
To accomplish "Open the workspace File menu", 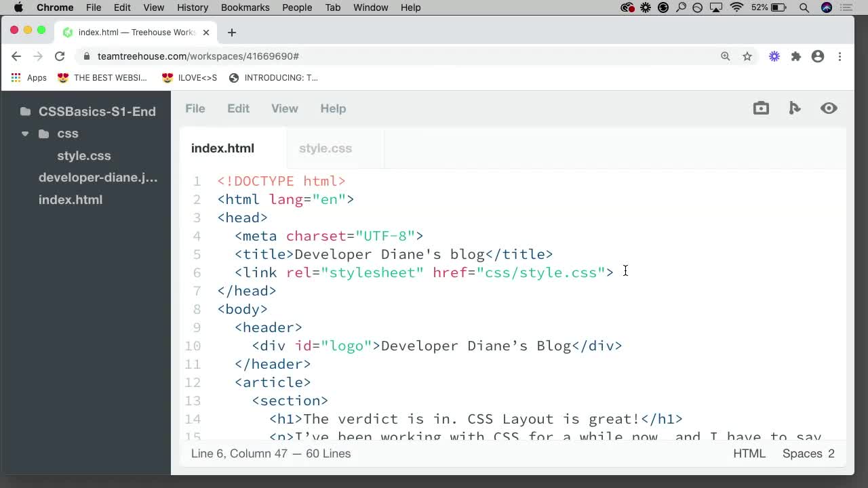I will click(195, 108).
